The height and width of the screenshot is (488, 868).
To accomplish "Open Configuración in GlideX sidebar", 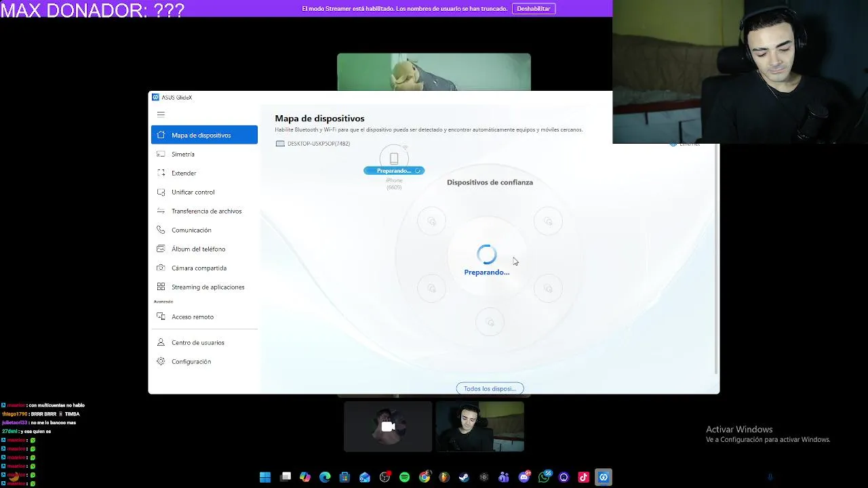I will (x=204, y=361).
